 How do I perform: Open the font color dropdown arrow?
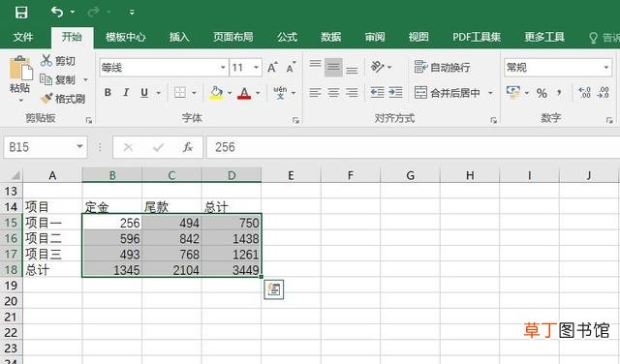(258, 93)
